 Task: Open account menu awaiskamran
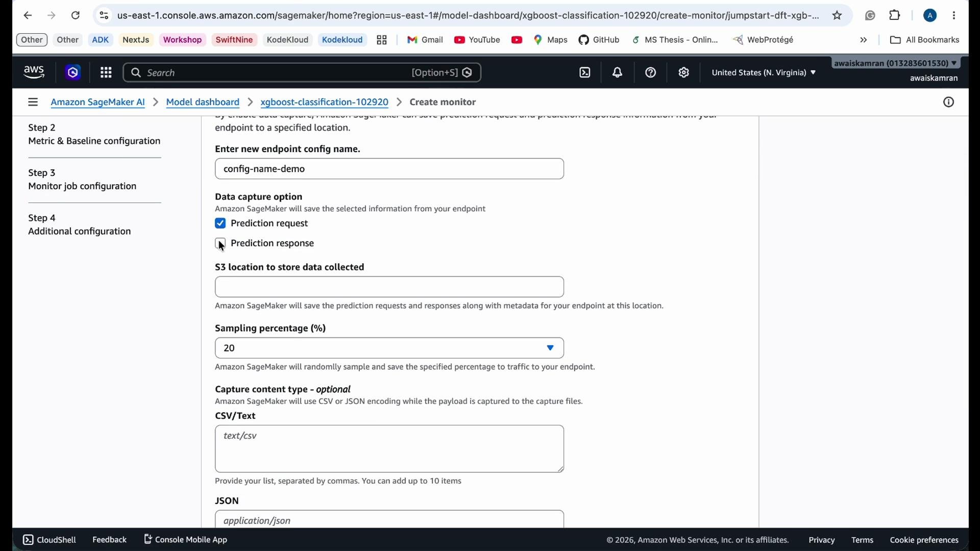pos(896,64)
